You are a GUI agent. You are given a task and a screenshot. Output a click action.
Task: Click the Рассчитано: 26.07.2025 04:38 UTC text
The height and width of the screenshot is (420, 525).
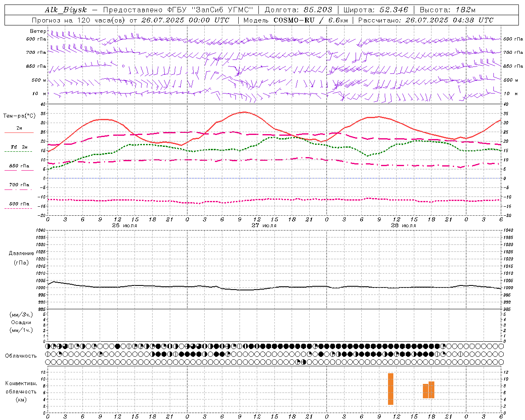point(426,20)
